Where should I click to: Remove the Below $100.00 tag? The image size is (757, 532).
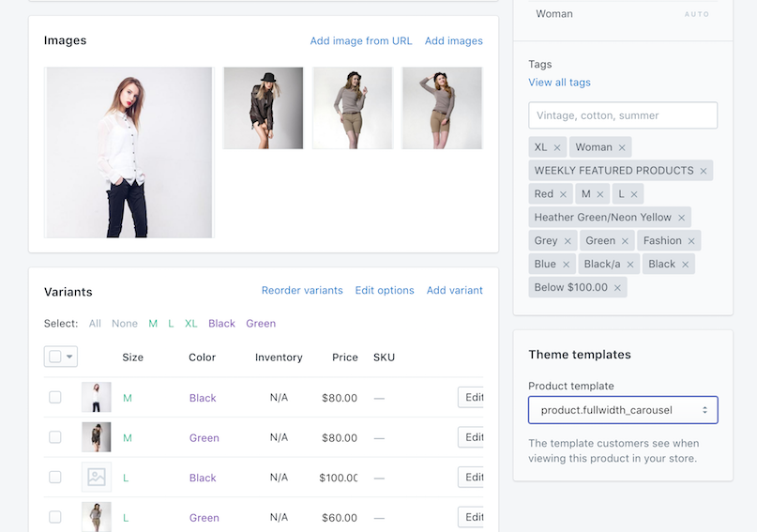point(617,288)
